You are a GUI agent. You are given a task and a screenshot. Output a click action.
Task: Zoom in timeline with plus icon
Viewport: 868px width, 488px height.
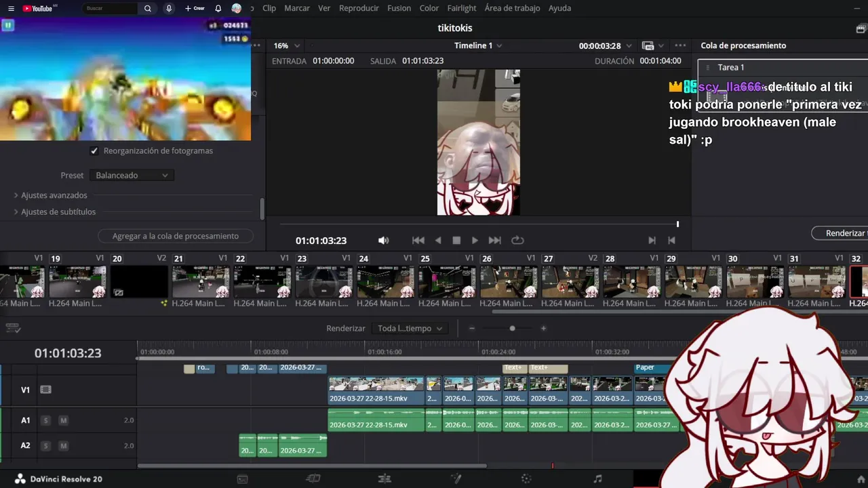(543, 328)
